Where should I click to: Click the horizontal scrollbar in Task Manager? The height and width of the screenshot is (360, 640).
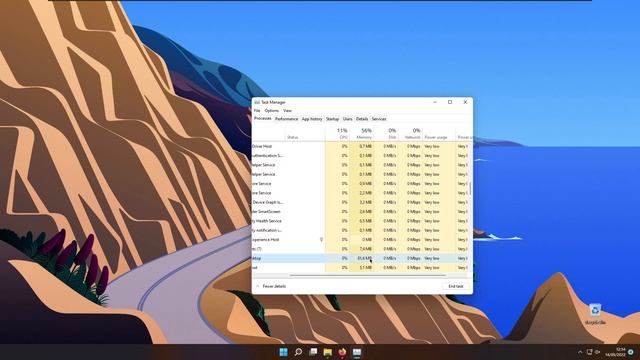tap(367, 276)
